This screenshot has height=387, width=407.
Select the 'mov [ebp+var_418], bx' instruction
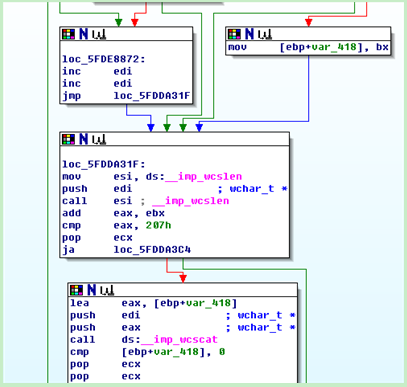coord(308,47)
